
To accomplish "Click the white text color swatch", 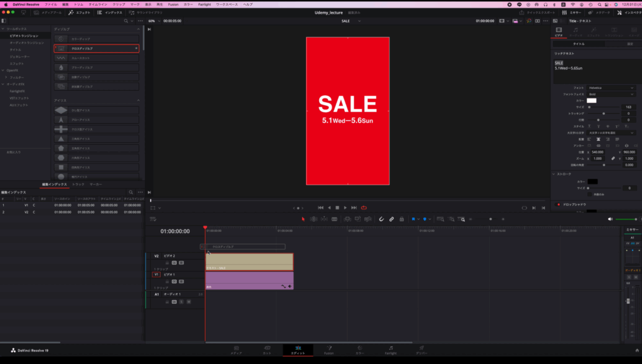I will (x=591, y=100).
